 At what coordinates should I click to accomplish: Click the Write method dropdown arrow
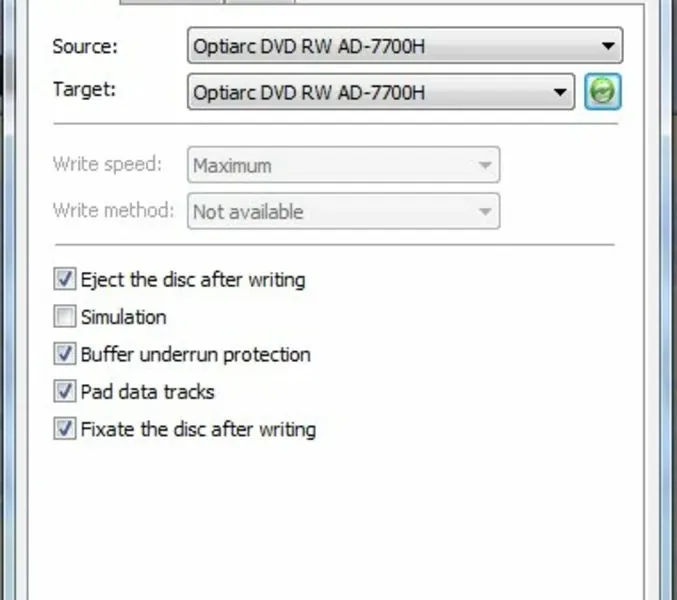click(x=485, y=211)
